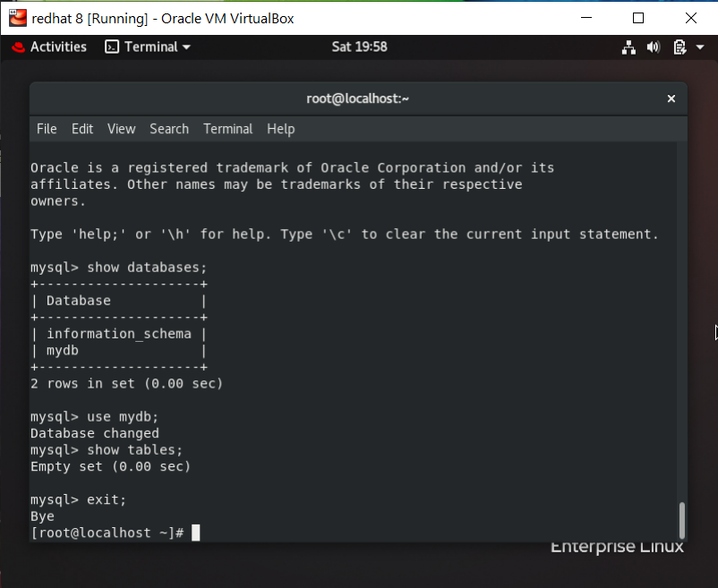Image resolution: width=718 pixels, height=588 pixels.
Task: Click the volume speaker icon
Action: point(654,47)
